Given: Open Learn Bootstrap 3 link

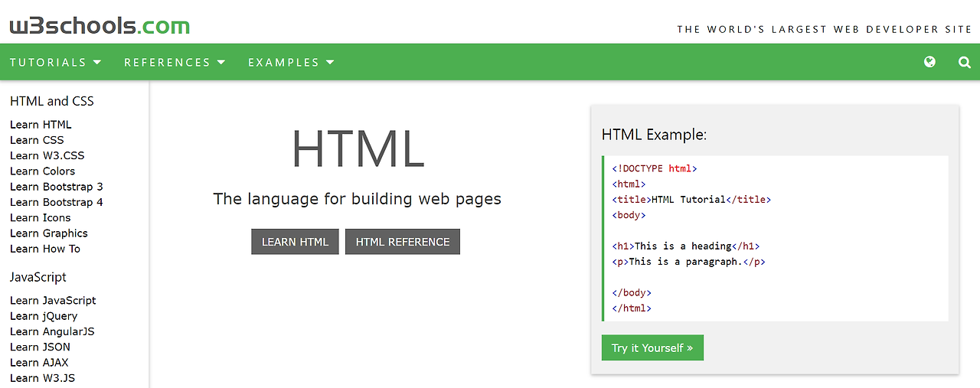Looking at the screenshot, I should coord(57,187).
